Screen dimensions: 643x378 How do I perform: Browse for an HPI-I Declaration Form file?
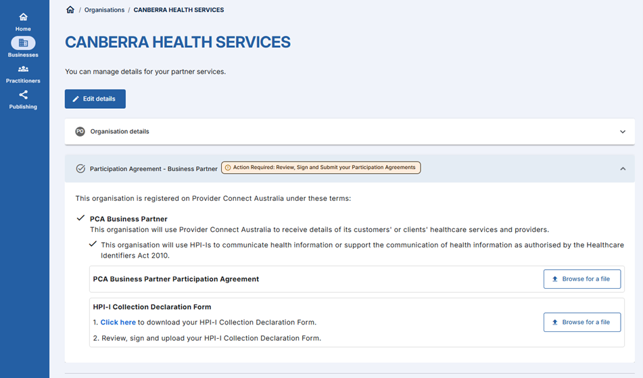tap(582, 322)
